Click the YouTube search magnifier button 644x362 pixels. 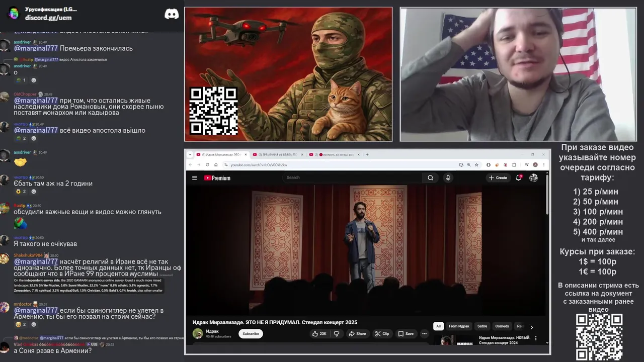click(x=430, y=177)
